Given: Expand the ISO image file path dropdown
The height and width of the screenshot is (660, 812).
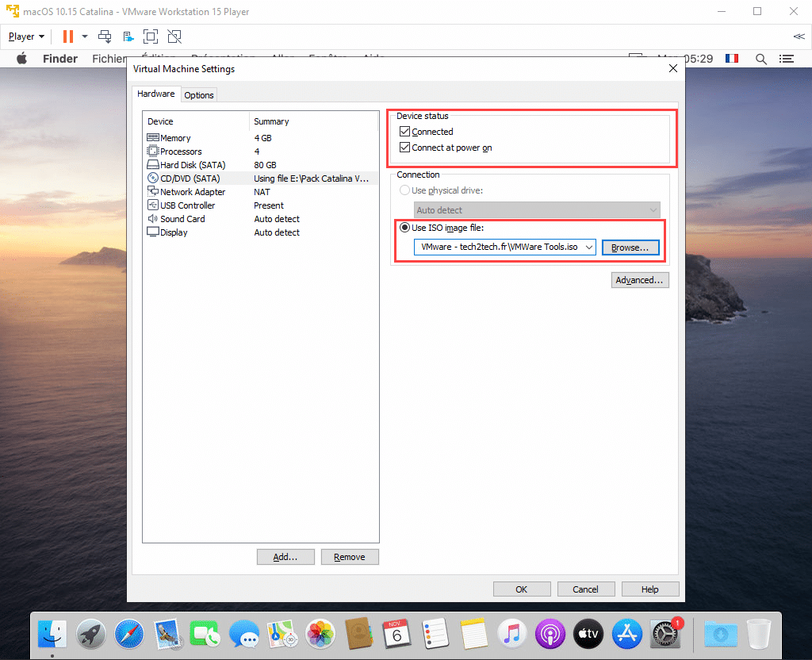Looking at the screenshot, I should click(x=589, y=247).
